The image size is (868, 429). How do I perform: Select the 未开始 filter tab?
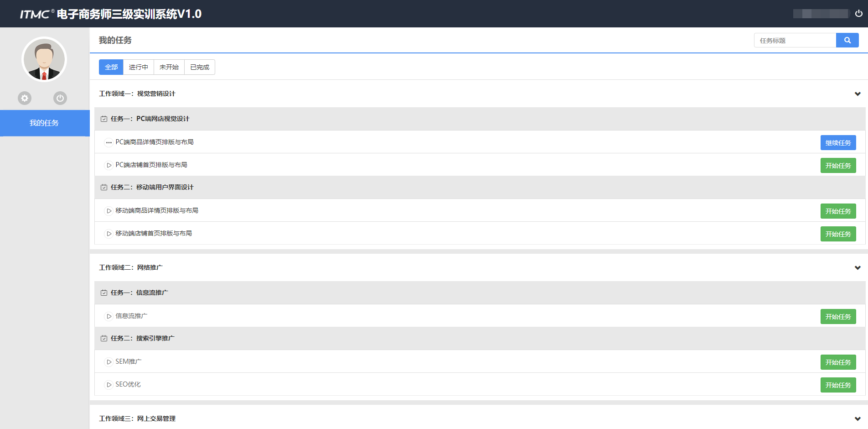169,67
